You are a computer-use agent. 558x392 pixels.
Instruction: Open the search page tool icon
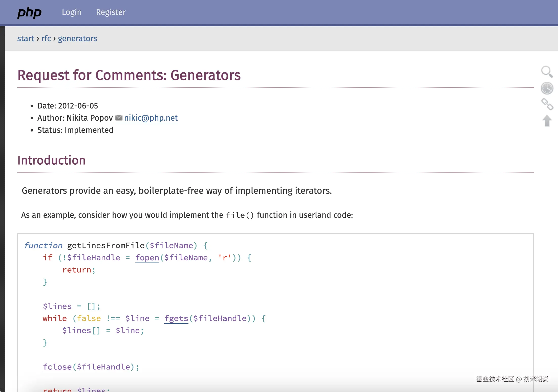click(x=547, y=72)
